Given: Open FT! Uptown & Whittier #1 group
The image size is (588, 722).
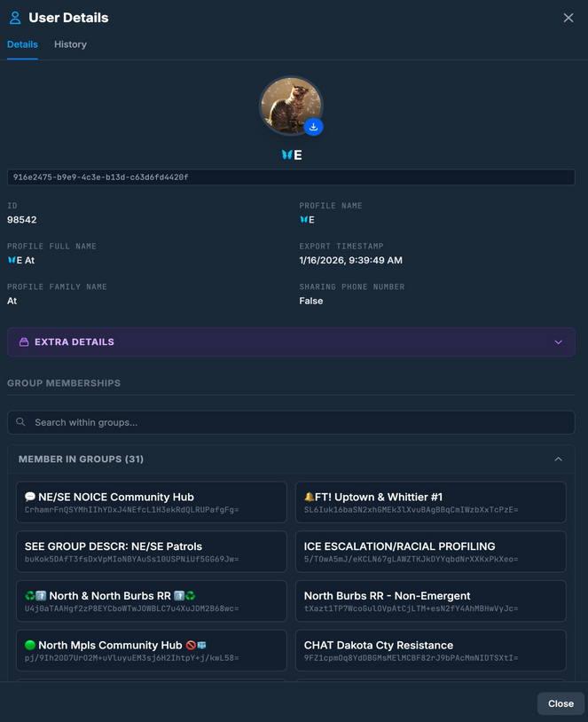Looking at the screenshot, I should 430,502.
